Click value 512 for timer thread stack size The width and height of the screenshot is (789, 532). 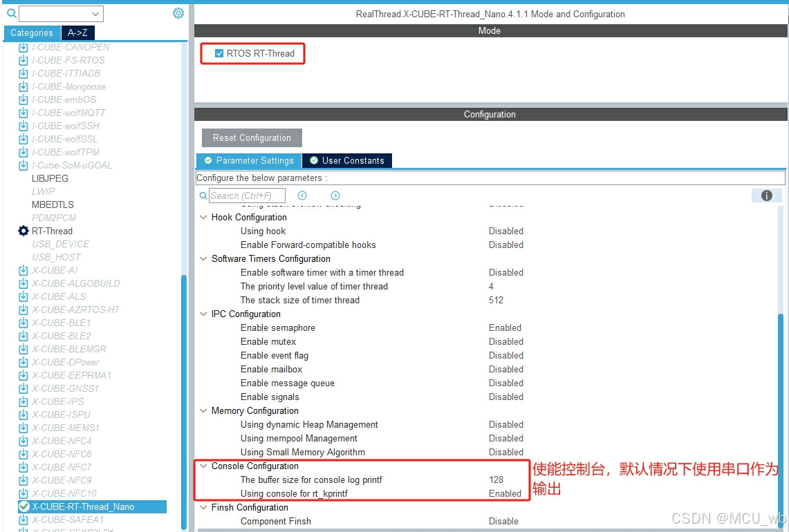[x=496, y=300]
